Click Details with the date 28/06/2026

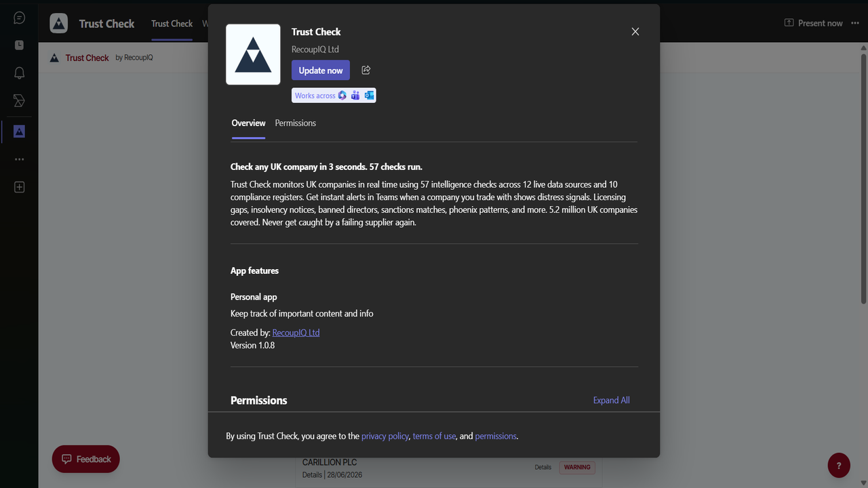(332, 475)
